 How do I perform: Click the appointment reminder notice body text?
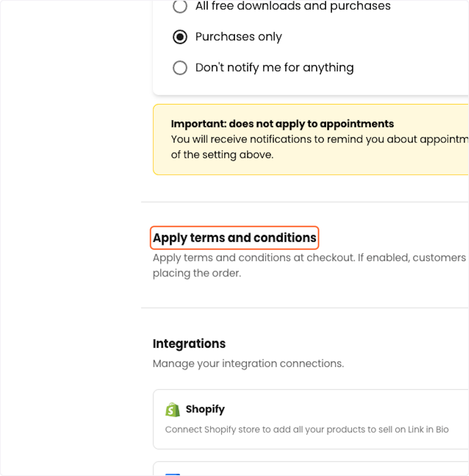pos(319,147)
